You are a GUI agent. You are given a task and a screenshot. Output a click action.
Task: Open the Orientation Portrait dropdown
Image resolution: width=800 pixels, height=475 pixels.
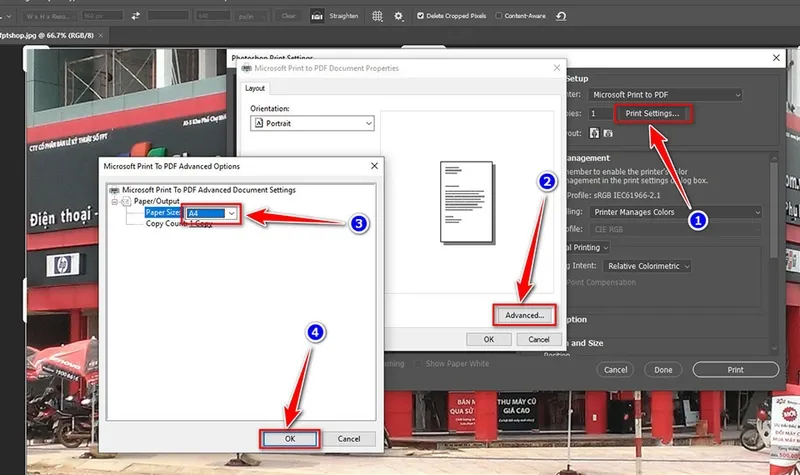(x=368, y=123)
